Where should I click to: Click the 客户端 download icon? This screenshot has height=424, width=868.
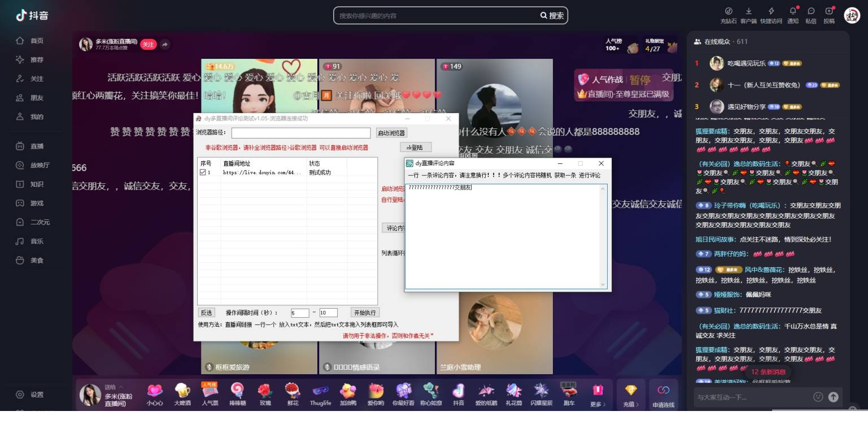(748, 11)
